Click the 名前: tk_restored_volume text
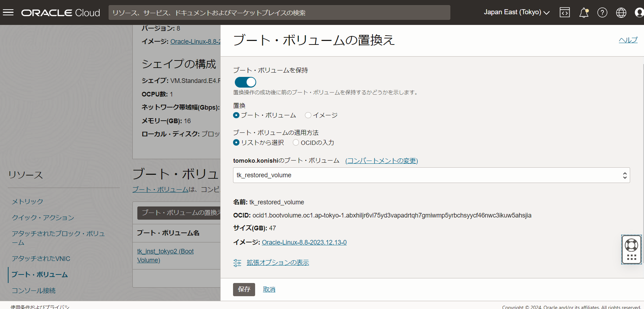This screenshot has height=309, width=644. [x=269, y=202]
